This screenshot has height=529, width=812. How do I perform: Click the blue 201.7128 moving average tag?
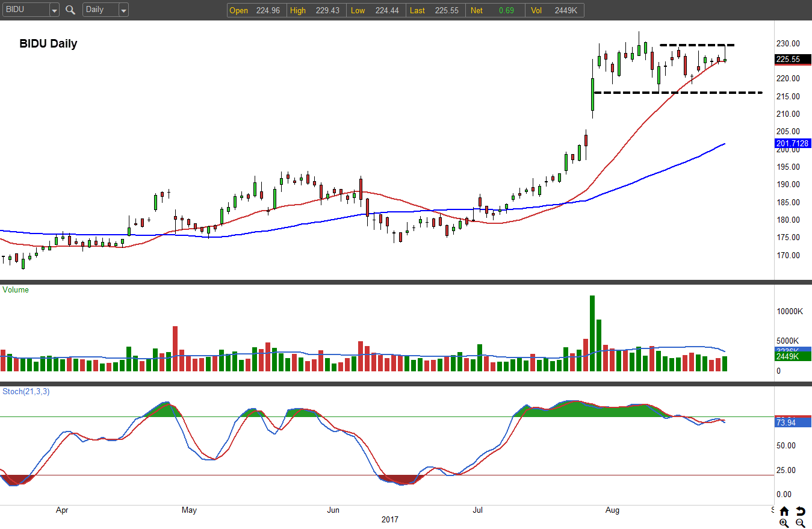tap(793, 143)
